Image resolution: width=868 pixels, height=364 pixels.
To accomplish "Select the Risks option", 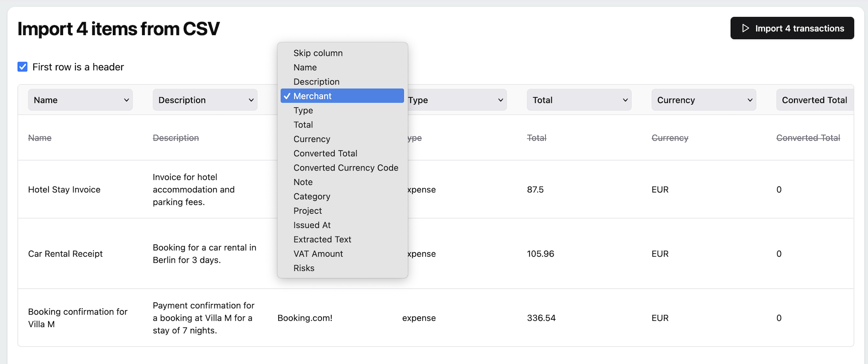I will [x=304, y=268].
